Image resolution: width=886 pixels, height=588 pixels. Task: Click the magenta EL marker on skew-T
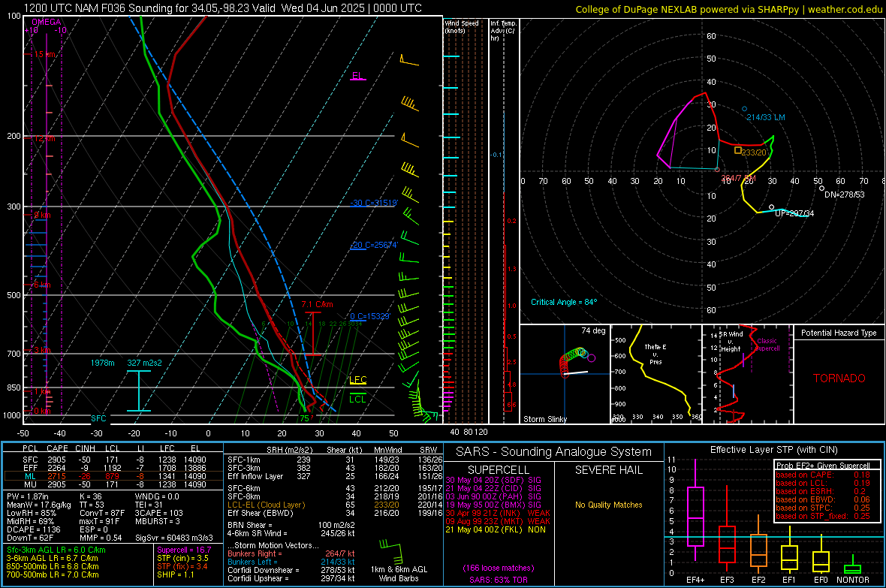pos(357,76)
